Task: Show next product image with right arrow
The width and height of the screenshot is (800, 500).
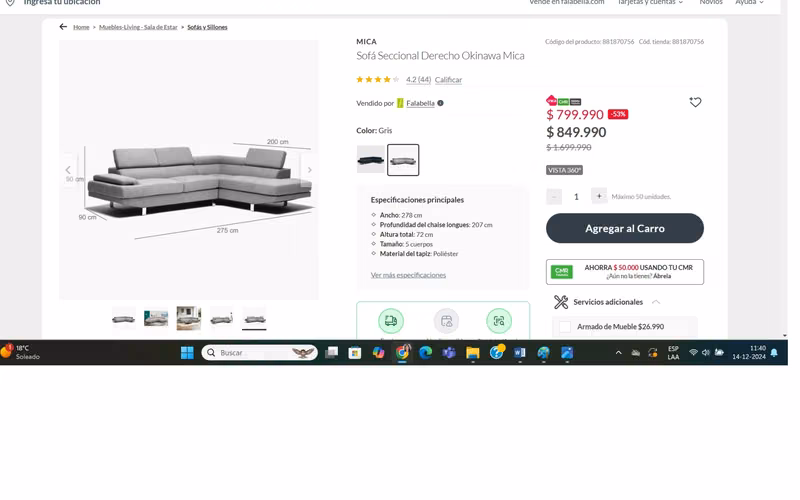Action: 310,170
